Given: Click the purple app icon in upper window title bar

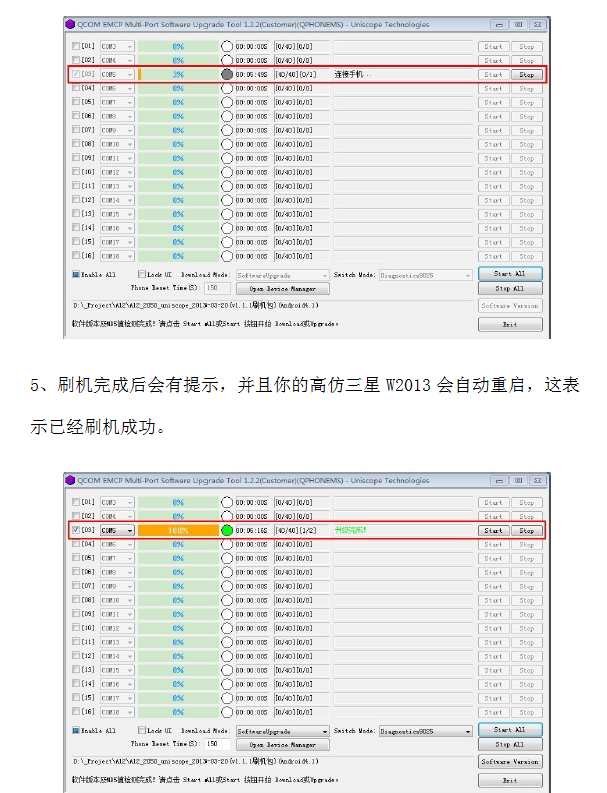Looking at the screenshot, I should (70, 24).
